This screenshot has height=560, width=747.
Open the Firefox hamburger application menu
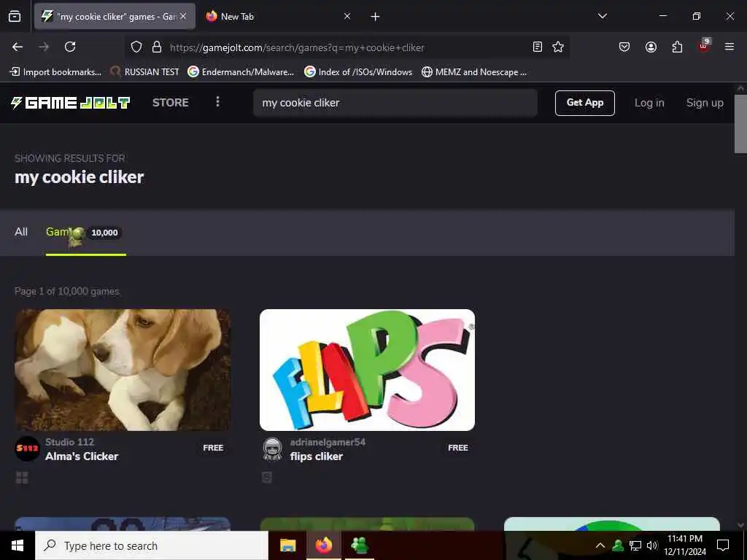coord(729,47)
